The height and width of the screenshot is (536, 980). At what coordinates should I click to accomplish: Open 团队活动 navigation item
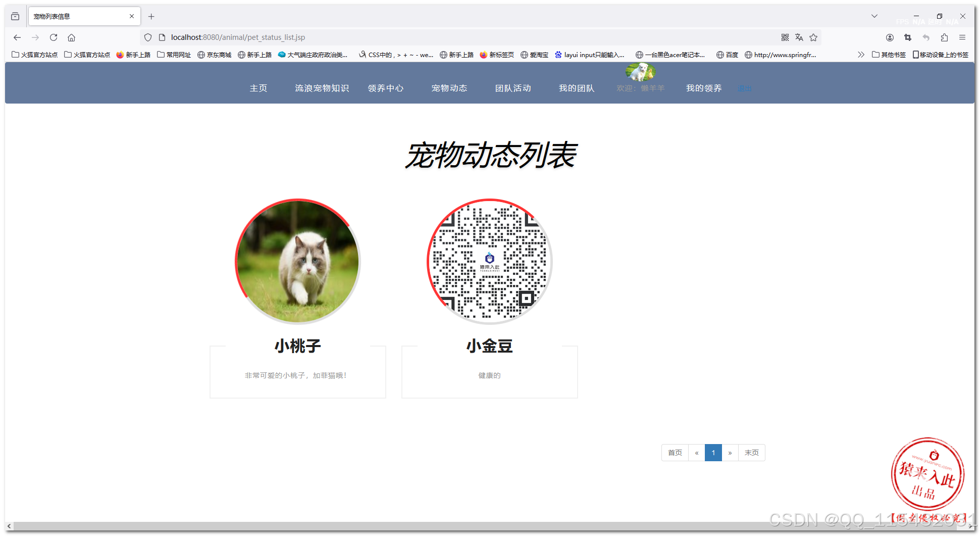pos(513,88)
